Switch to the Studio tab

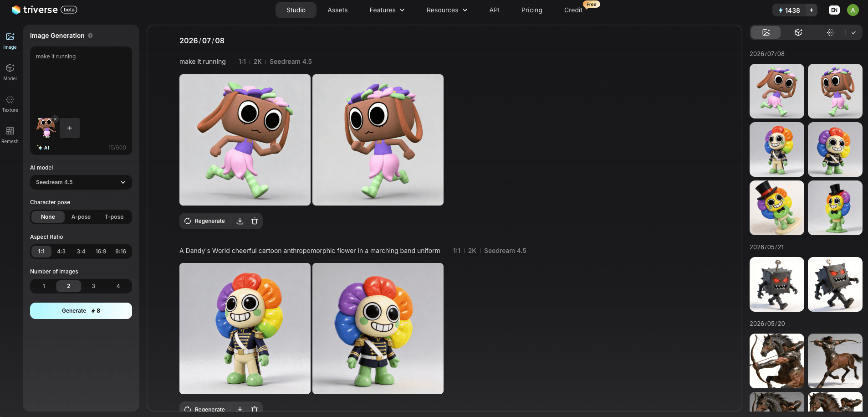pos(296,10)
